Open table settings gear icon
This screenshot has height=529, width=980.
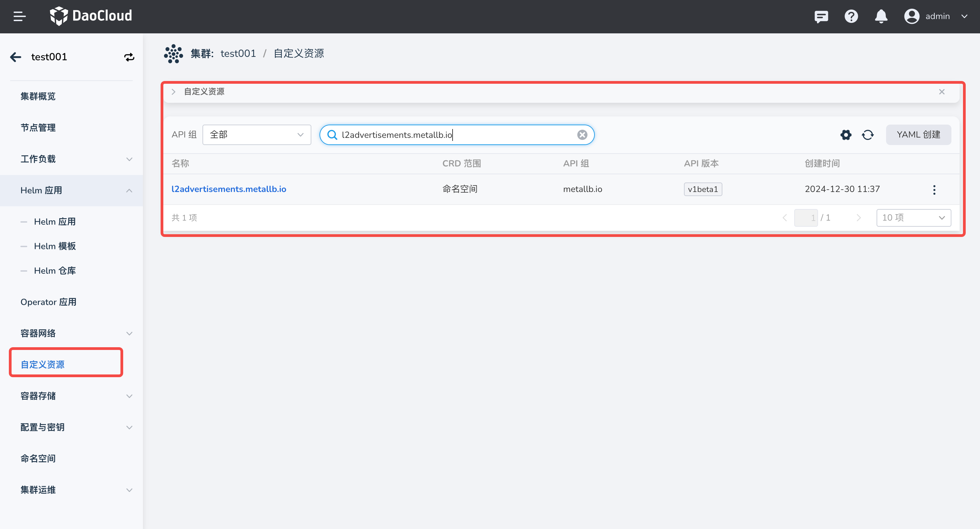coord(845,135)
